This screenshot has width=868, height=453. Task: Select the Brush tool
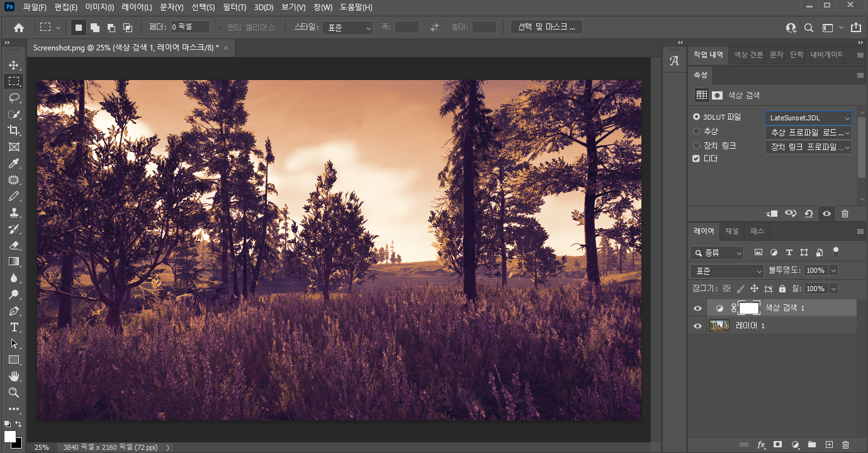(x=14, y=196)
